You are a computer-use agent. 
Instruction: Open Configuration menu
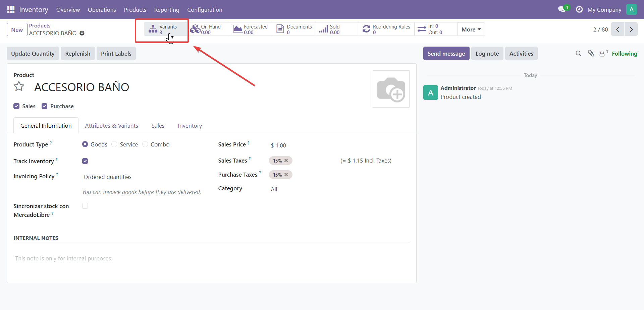point(205,10)
